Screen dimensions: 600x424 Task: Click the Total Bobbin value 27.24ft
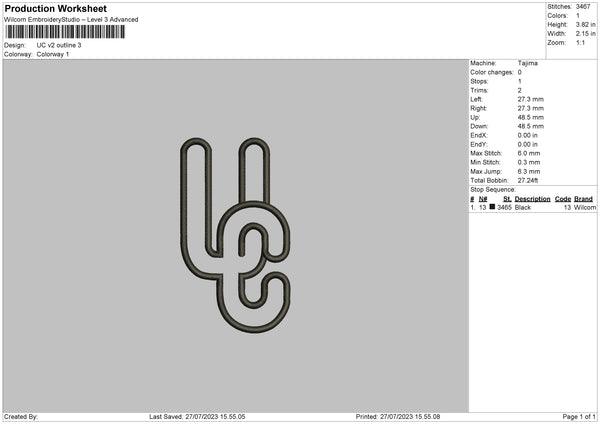(x=528, y=180)
